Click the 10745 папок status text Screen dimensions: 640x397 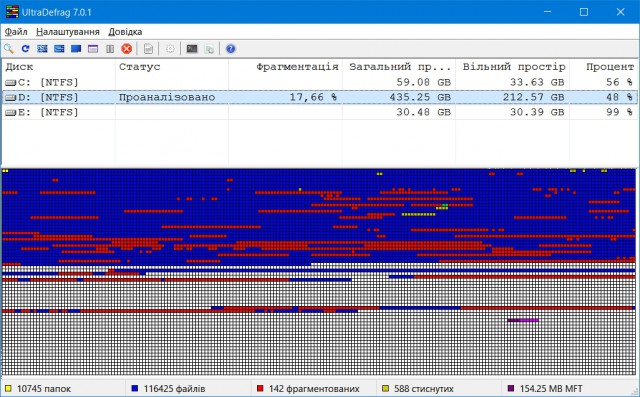click(44, 389)
